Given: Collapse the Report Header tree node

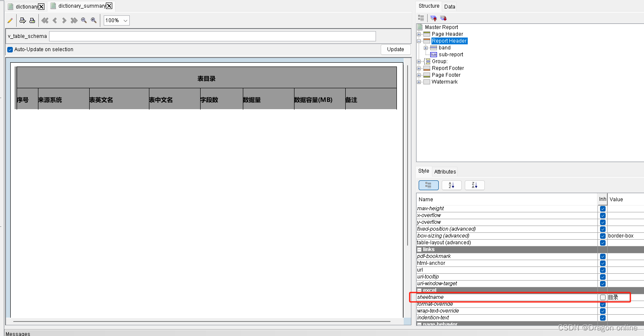Looking at the screenshot, I should 419,41.
